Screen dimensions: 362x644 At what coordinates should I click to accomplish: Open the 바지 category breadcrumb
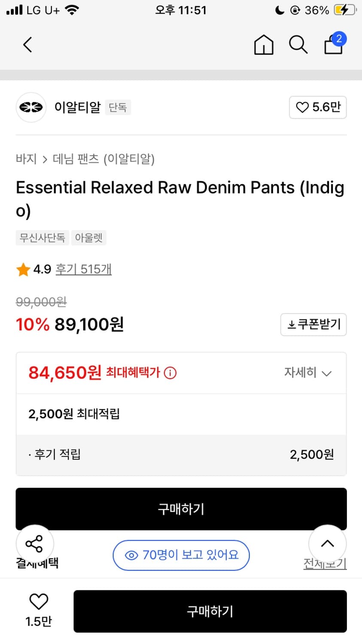coord(26,159)
